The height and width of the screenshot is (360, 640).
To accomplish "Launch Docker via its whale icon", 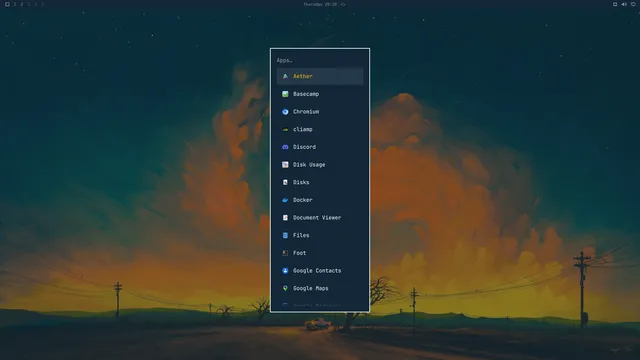I will (285, 200).
